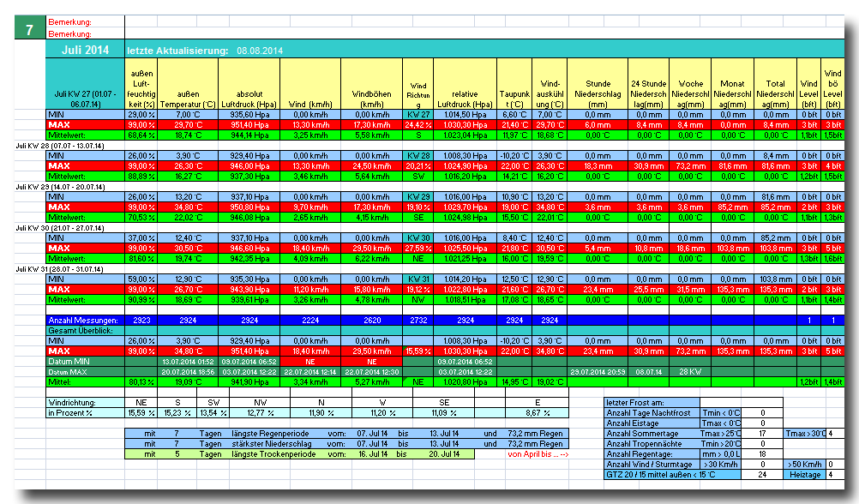Click the 'Anzahl Wind / Sturmtage' label
Viewport: 859px width, 504px height.
click(x=652, y=464)
